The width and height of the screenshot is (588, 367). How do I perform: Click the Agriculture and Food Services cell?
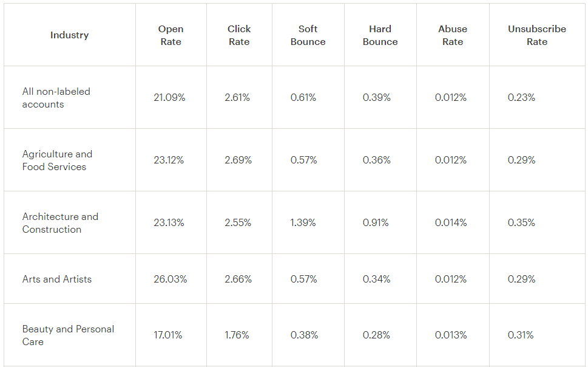pyautogui.click(x=57, y=160)
